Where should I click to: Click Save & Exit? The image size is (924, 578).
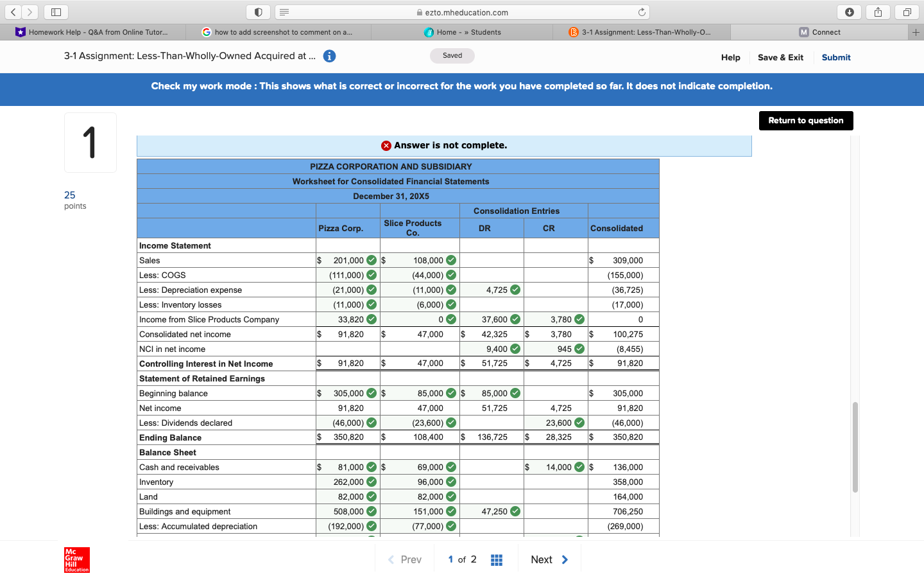coord(780,57)
